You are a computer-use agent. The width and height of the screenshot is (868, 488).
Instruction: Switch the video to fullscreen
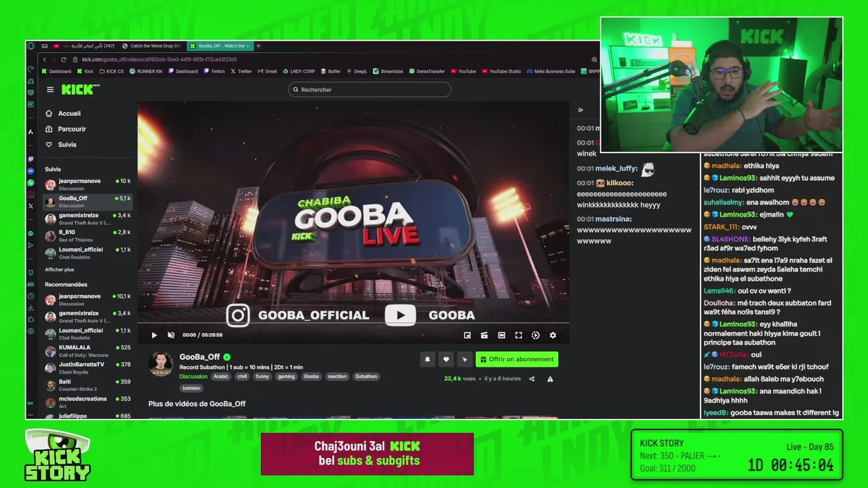[518, 335]
